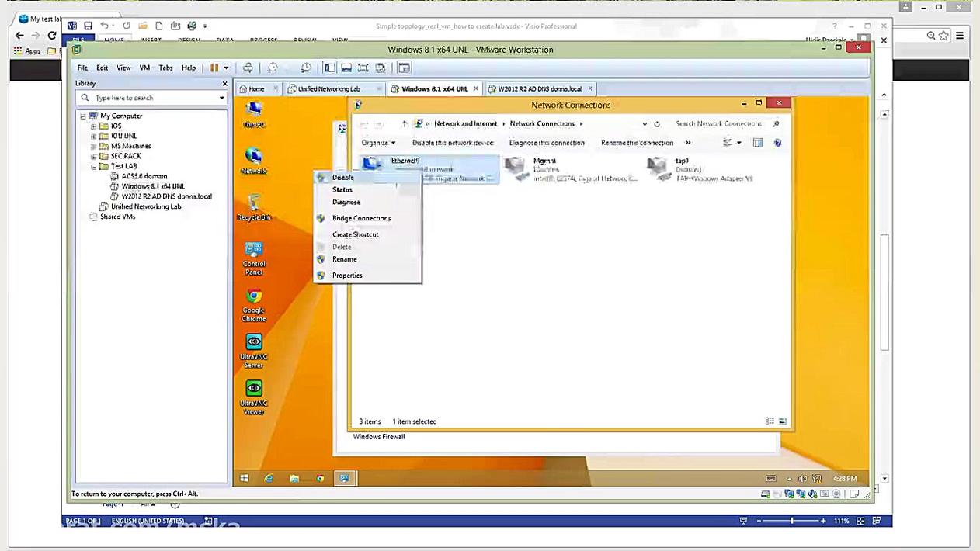Open the VMware Tabs menu

165,68
